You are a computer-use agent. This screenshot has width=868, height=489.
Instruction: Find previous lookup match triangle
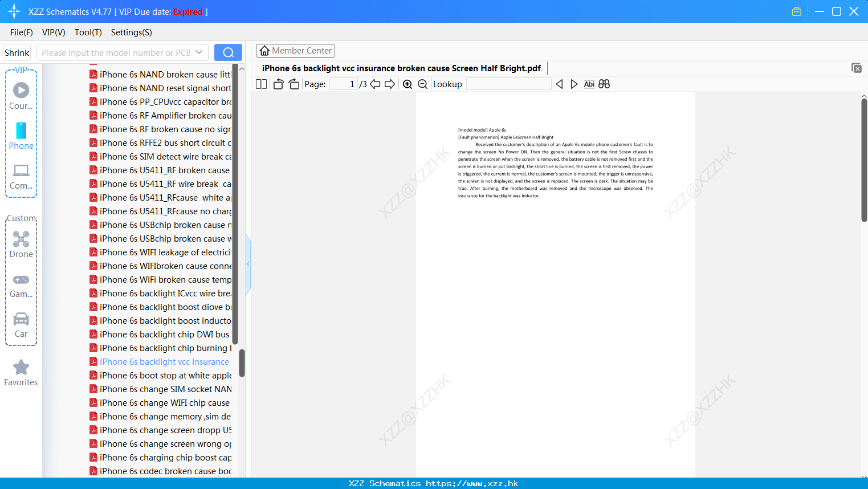click(x=559, y=84)
